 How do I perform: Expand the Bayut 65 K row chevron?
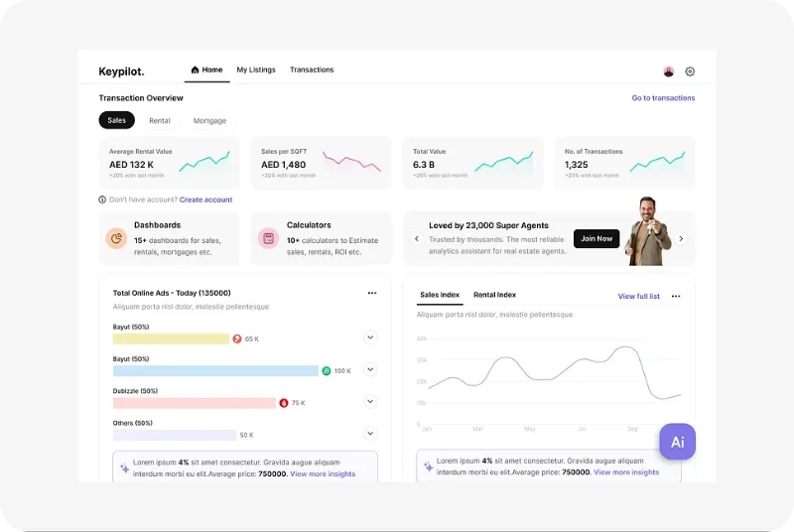coord(370,337)
